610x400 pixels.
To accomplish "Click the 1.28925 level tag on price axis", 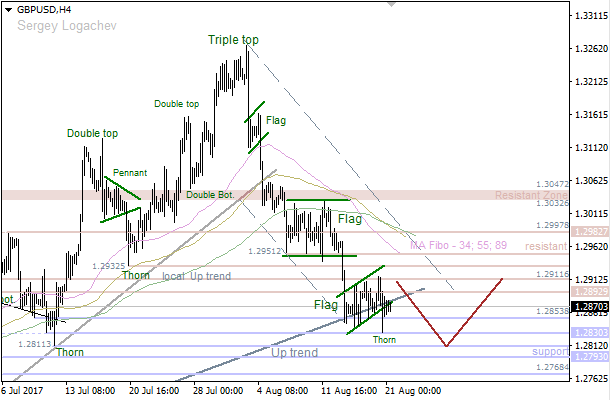I will click(589, 291).
